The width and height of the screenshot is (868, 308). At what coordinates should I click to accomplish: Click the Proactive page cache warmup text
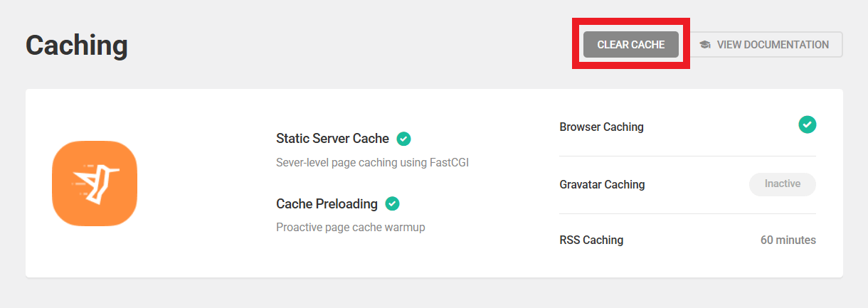(350, 228)
